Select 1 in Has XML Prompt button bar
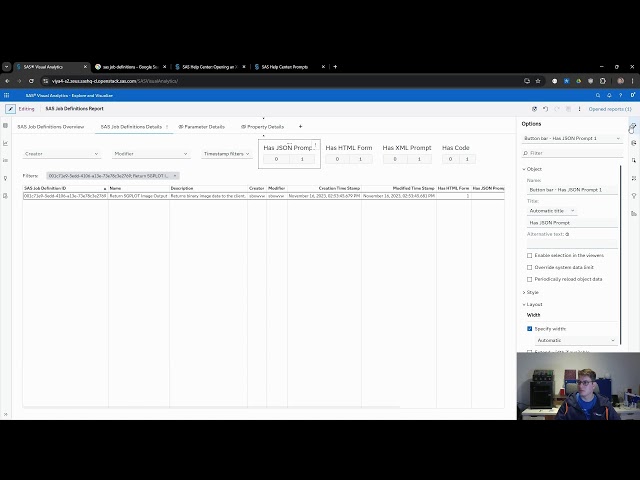640x480 pixels. tap(419, 159)
